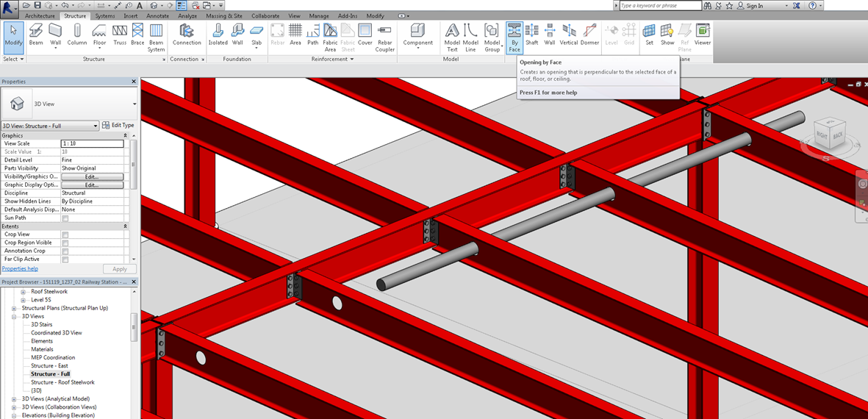Click the View Scale value field
This screenshot has width=868, height=419.
click(92, 143)
